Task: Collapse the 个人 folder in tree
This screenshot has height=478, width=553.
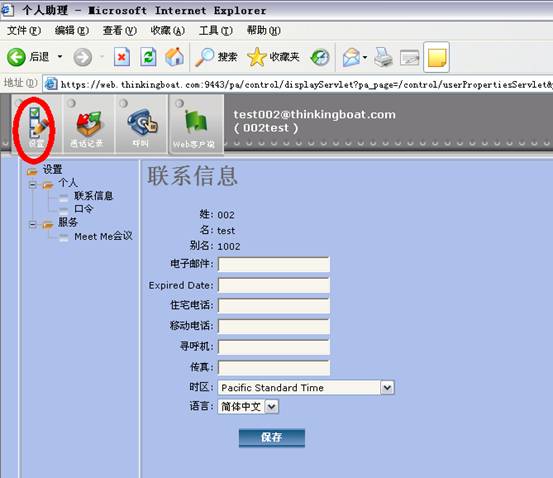Action: [32, 184]
